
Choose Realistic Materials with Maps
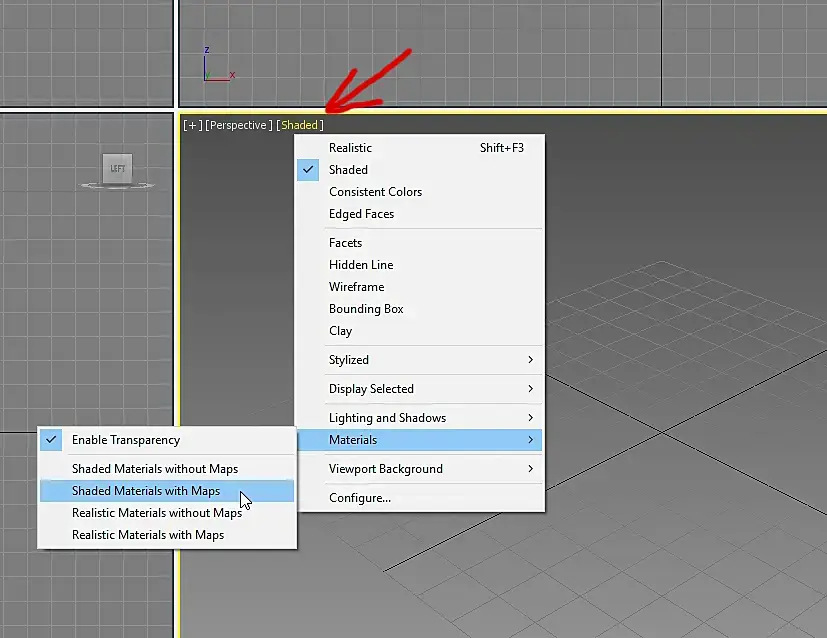tap(167, 535)
